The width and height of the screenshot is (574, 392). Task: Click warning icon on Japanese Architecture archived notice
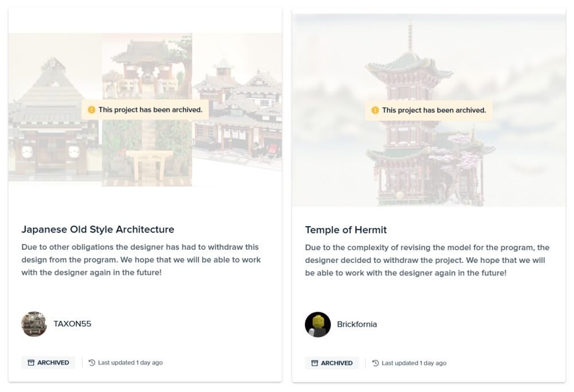[x=91, y=110]
